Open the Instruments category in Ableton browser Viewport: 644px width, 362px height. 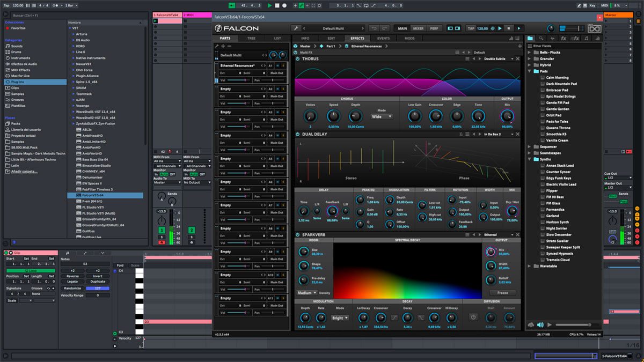(20, 58)
